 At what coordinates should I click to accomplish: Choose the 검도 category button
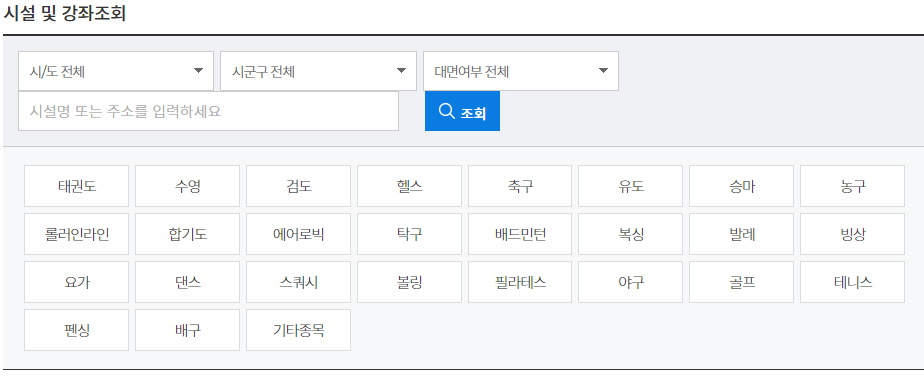click(298, 186)
